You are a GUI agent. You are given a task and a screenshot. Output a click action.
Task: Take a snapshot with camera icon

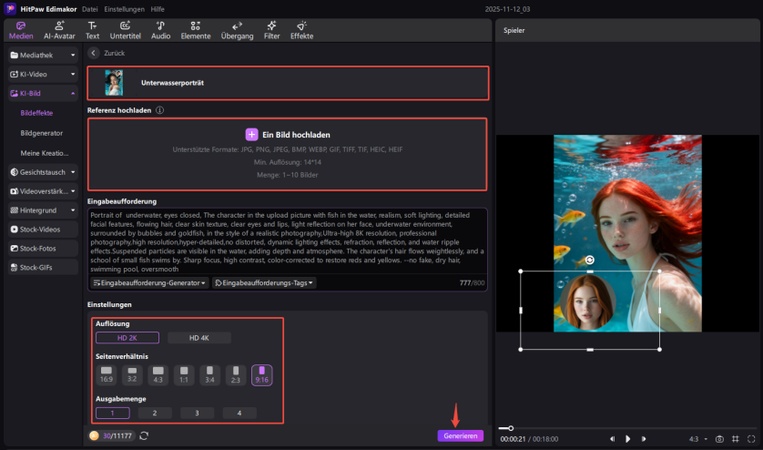(x=718, y=439)
